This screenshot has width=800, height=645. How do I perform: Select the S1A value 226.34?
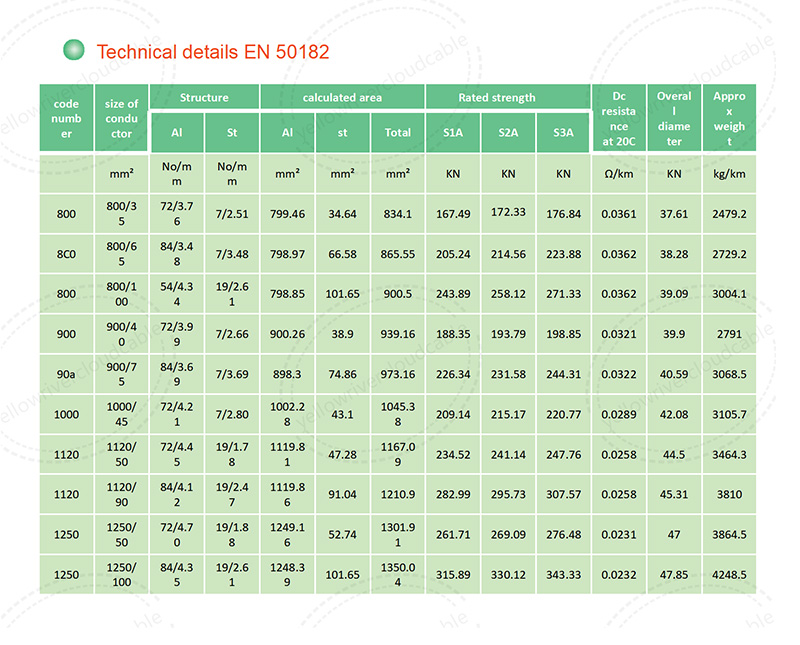point(453,374)
